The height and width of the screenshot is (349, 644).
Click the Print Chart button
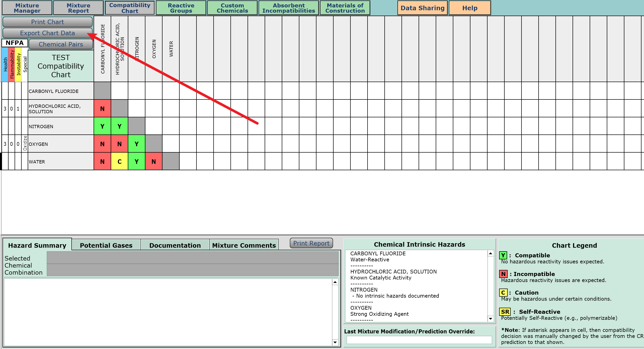[48, 22]
